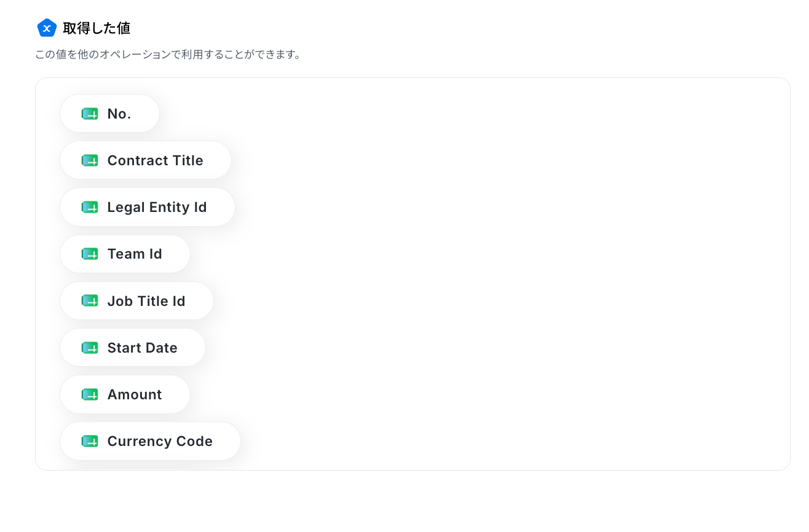Image resolution: width=809 pixels, height=532 pixels.
Task: Click the green icon beside Legal Entity Id
Action: 90,207
